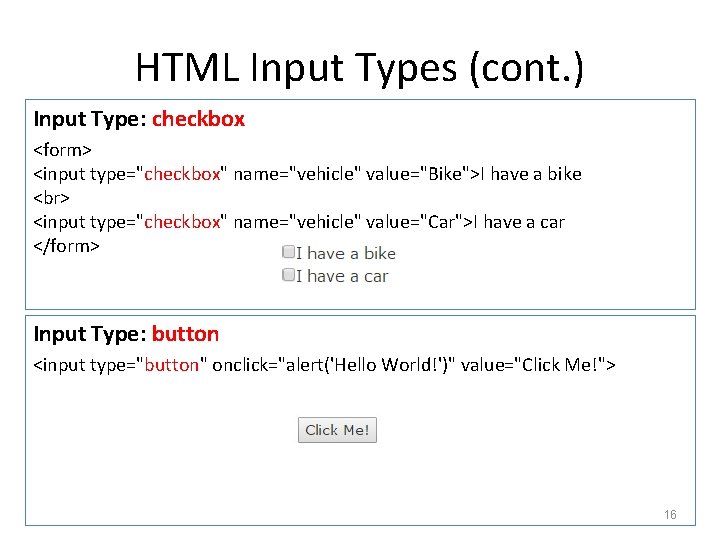Image resolution: width=720 pixels, height=540 pixels.
Task: Click the slide number 16
Action: click(670, 515)
